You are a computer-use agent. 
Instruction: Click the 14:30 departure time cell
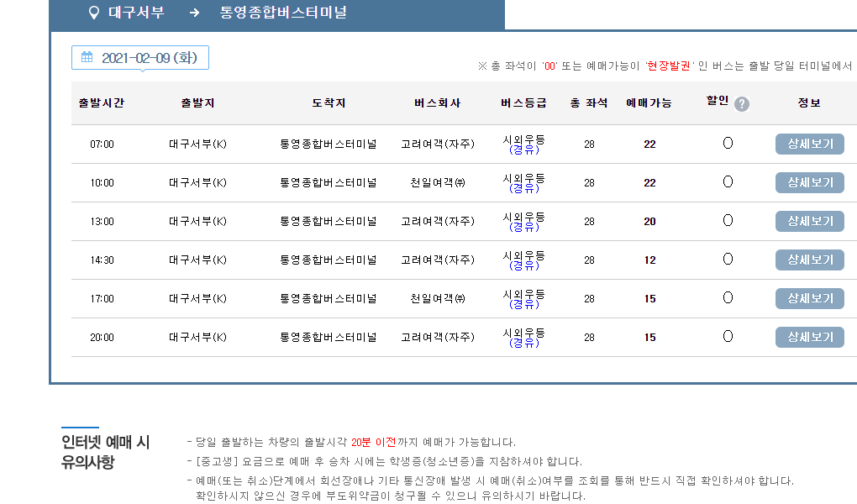click(103, 260)
